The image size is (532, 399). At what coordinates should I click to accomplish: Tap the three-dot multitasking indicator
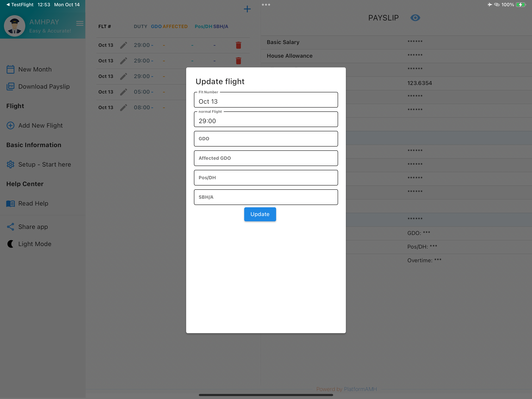[x=266, y=4]
